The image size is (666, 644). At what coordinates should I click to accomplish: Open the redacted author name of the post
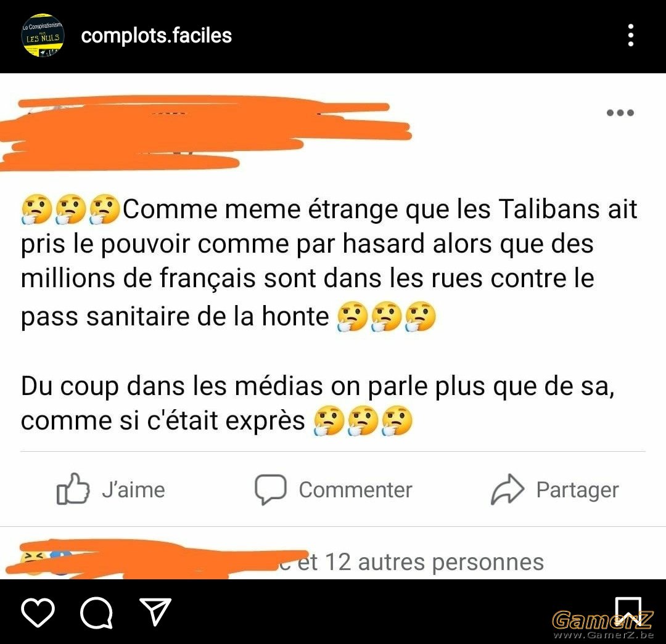click(204, 132)
